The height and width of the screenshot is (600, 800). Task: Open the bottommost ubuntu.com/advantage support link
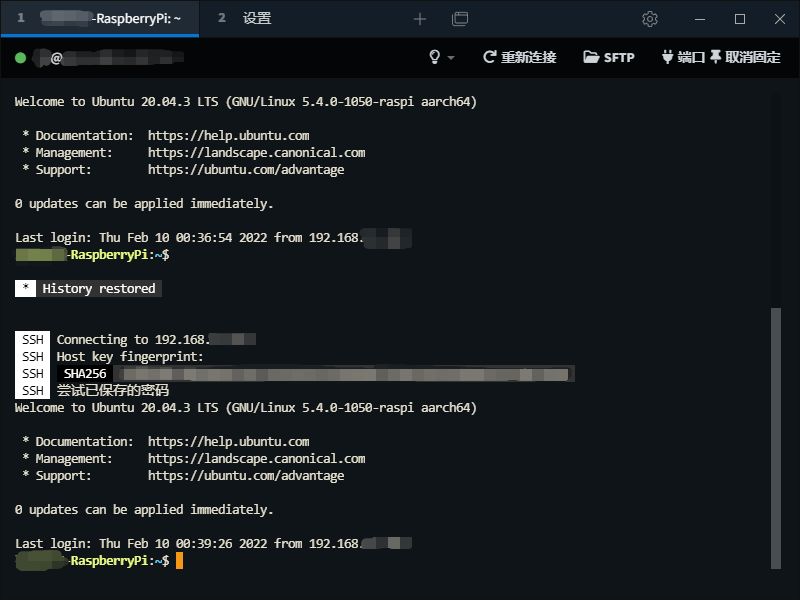[x=246, y=476]
